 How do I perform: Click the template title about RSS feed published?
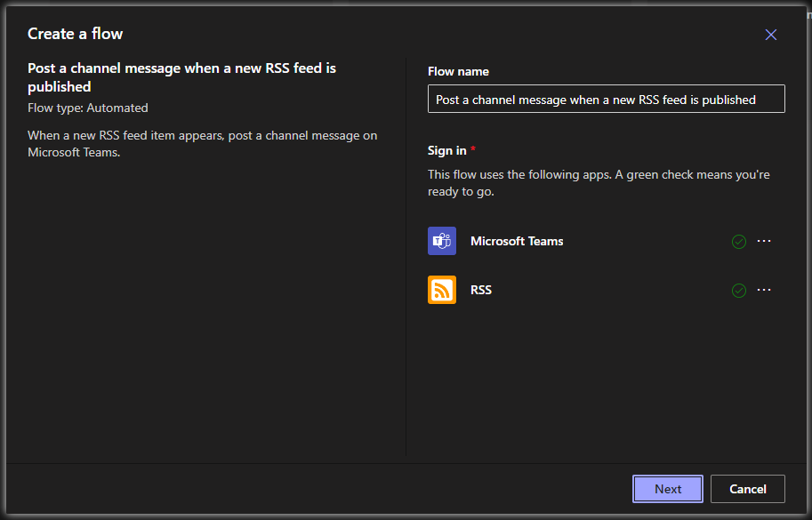181,77
